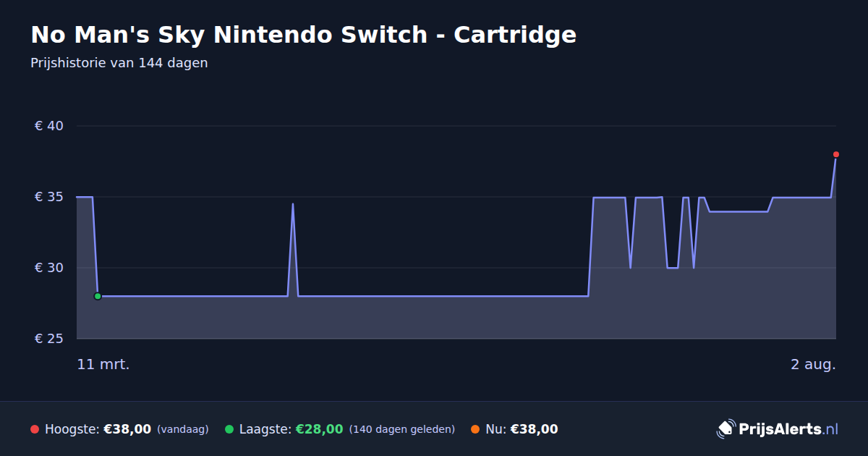This screenshot has height=456, width=868.
Task: Click the green lowest-price dot on the chart
Action: (x=98, y=296)
